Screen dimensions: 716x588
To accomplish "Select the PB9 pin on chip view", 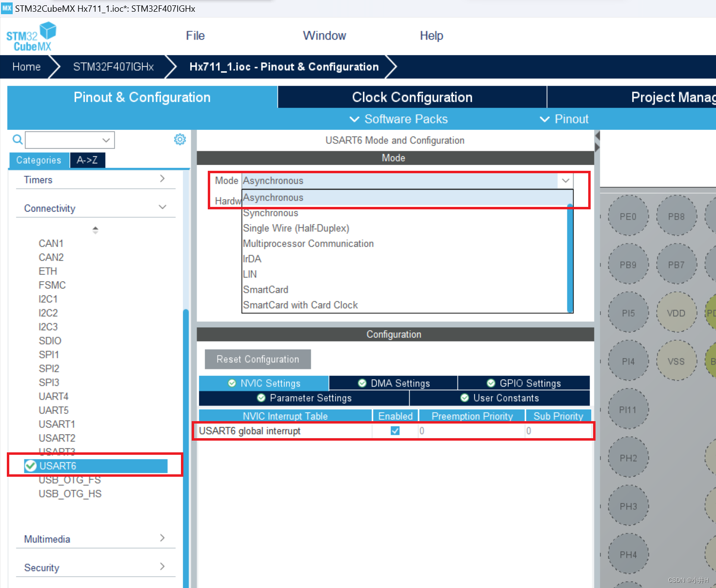I will (628, 265).
